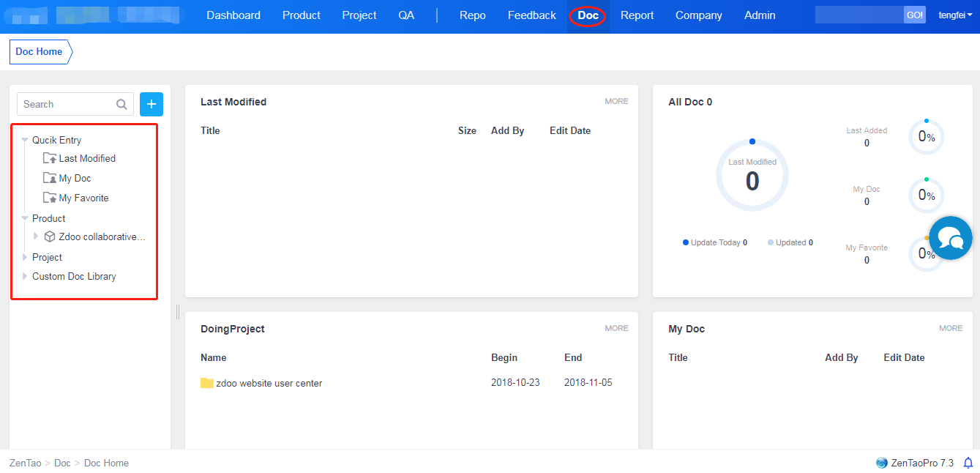Screen dimensions: 980x473
Task: Open the tengfei user dropdown
Action: [x=954, y=15]
